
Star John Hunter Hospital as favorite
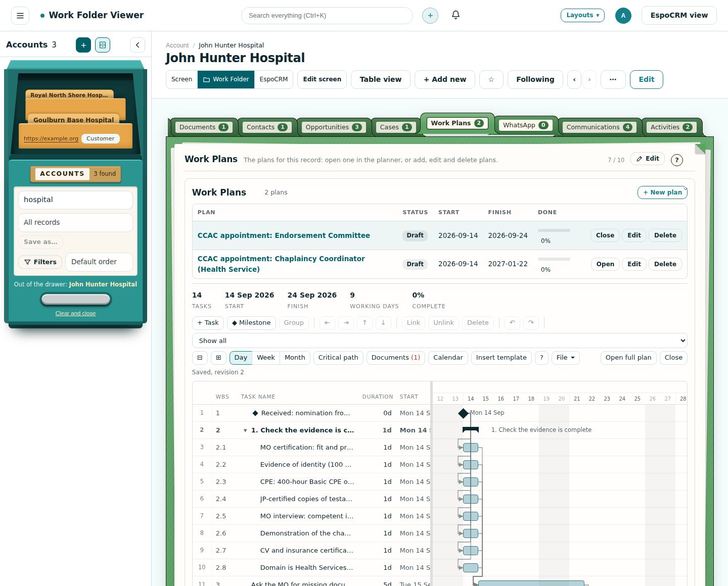(491, 79)
